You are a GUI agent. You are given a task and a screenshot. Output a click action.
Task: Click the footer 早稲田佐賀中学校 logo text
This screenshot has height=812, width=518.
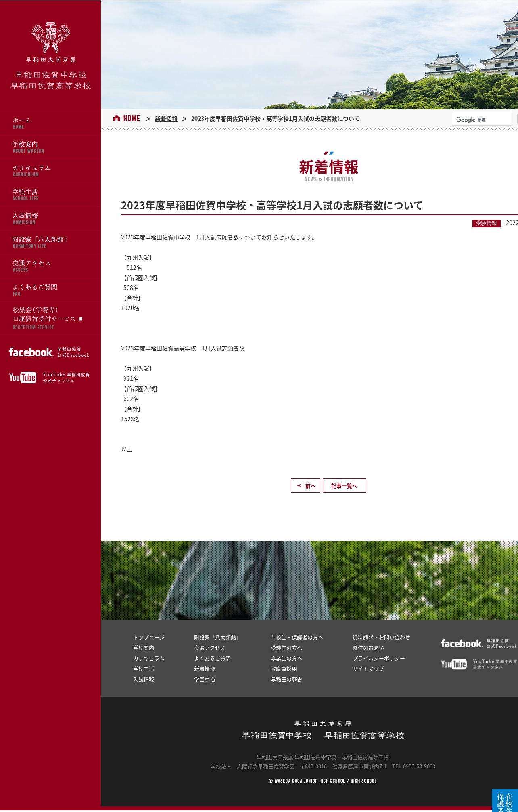[277, 735]
